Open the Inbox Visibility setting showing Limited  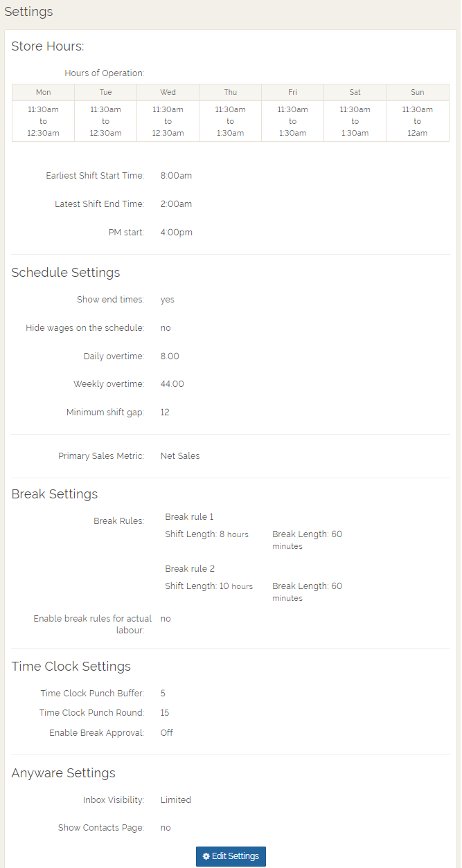click(x=175, y=799)
